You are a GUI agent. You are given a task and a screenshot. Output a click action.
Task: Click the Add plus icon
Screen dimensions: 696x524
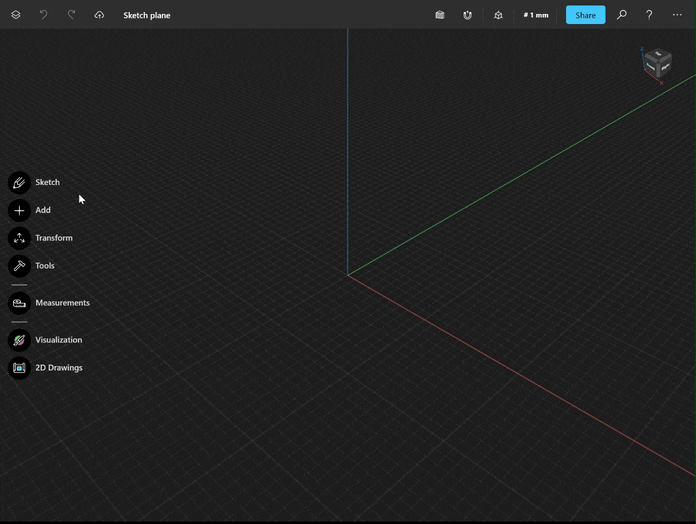[19, 210]
